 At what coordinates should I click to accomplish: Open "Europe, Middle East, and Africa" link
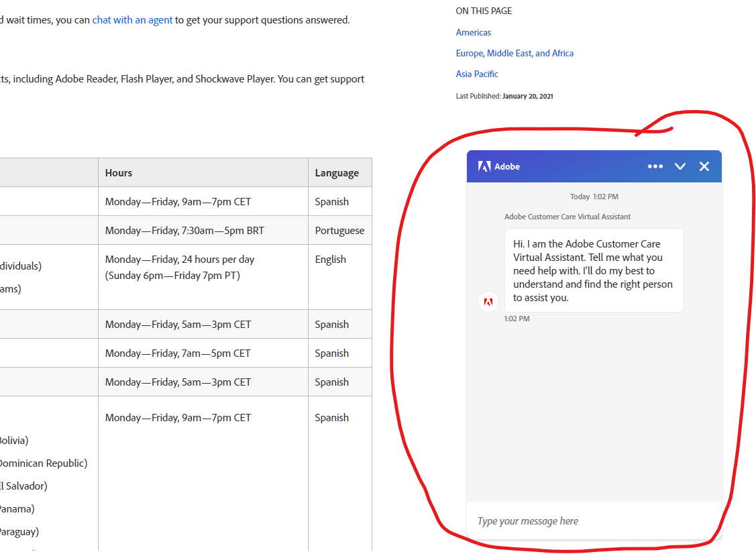point(515,53)
